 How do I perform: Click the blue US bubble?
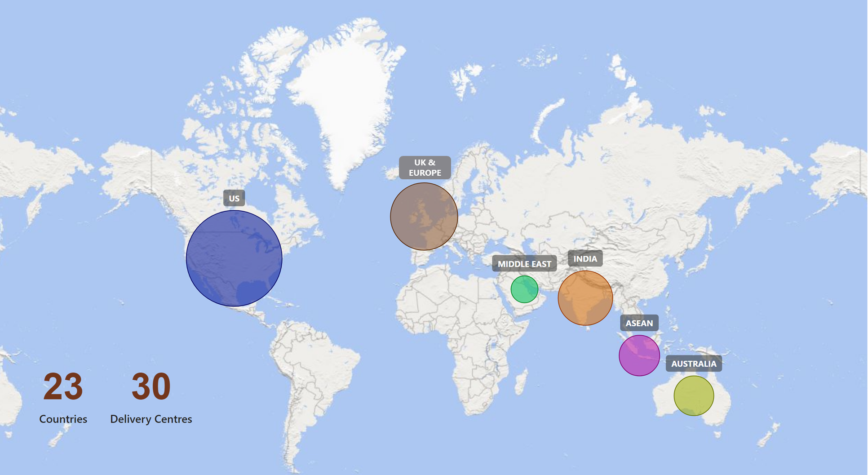[234, 258]
